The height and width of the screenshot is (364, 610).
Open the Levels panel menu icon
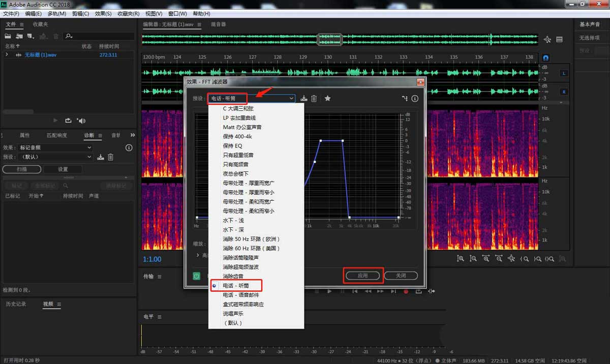(x=159, y=317)
